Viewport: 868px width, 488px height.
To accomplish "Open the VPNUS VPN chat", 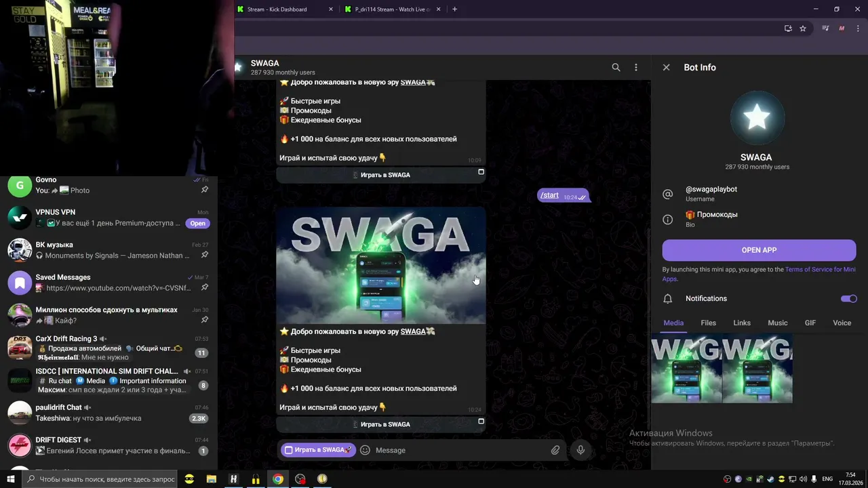I will click(108, 218).
